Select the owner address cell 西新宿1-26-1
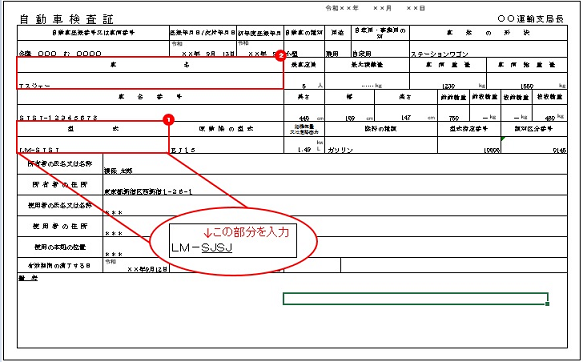This screenshot has width=583, height=362. (x=335, y=185)
